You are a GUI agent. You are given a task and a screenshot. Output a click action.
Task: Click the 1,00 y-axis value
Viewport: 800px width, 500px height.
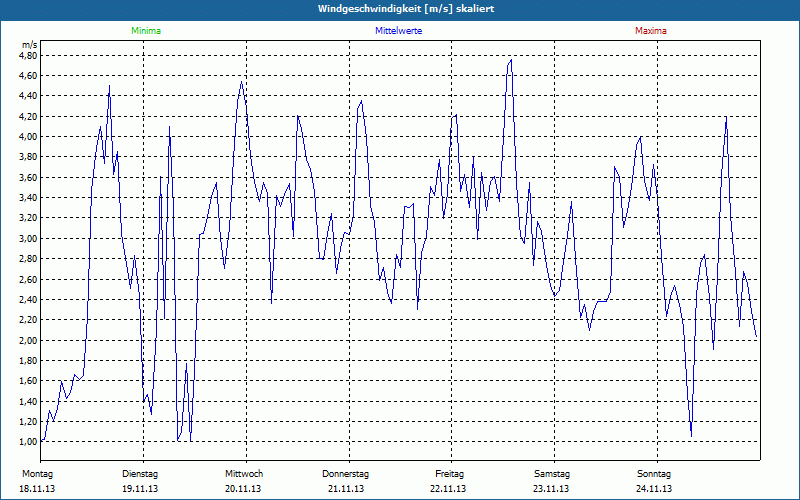coord(28,442)
